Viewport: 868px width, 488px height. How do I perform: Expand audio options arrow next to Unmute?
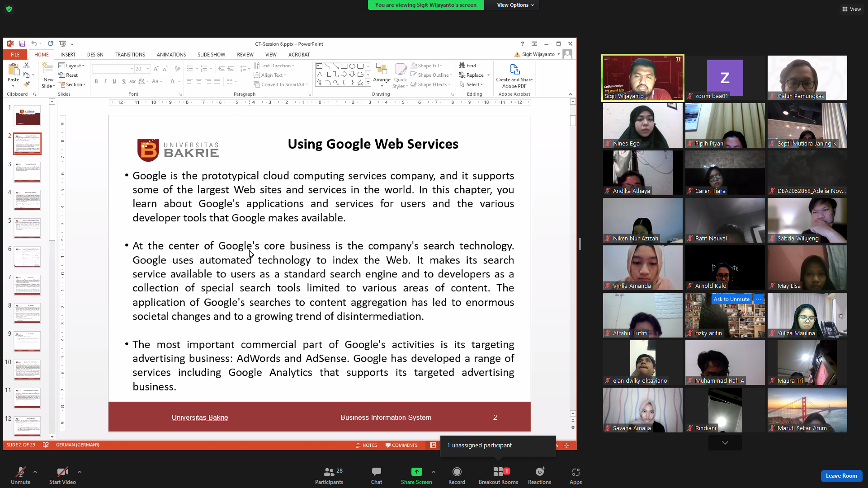point(35,472)
